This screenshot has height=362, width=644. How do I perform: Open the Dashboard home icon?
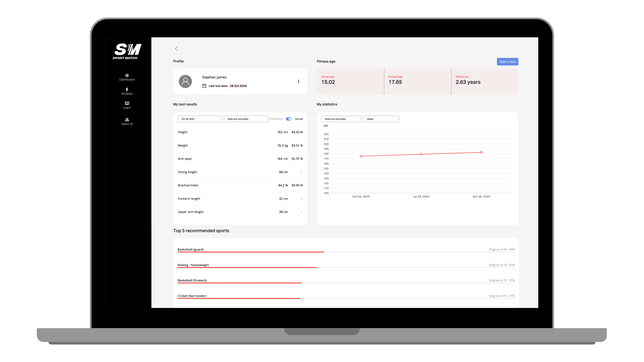click(127, 75)
